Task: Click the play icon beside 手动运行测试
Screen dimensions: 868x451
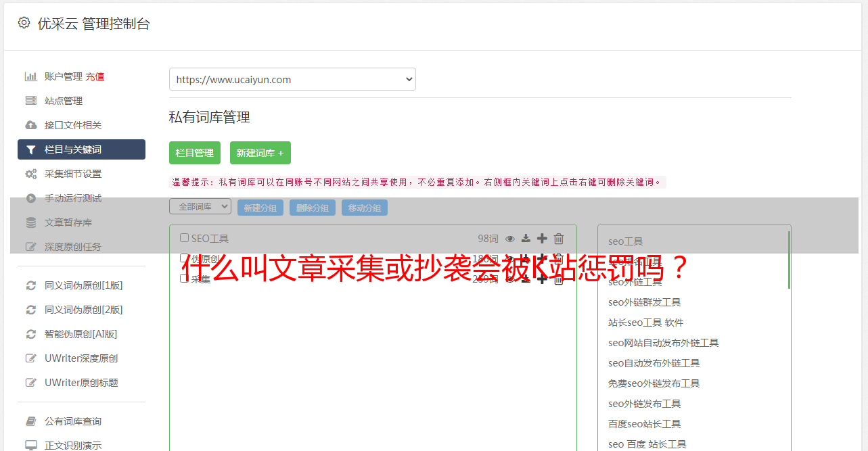Action: pyautogui.click(x=30, y=198)
